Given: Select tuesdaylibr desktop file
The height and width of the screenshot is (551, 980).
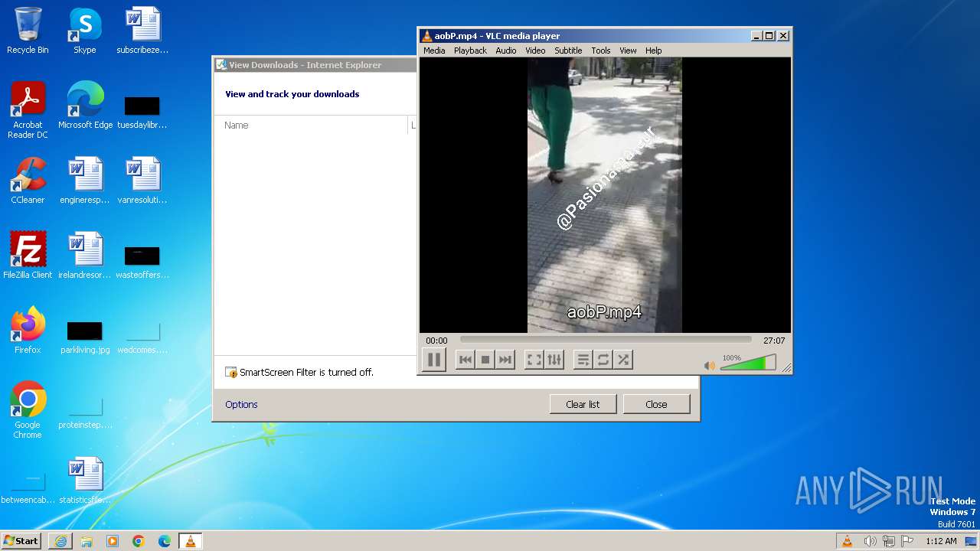Looking at the screenshot, I should (x=142, y=112).
